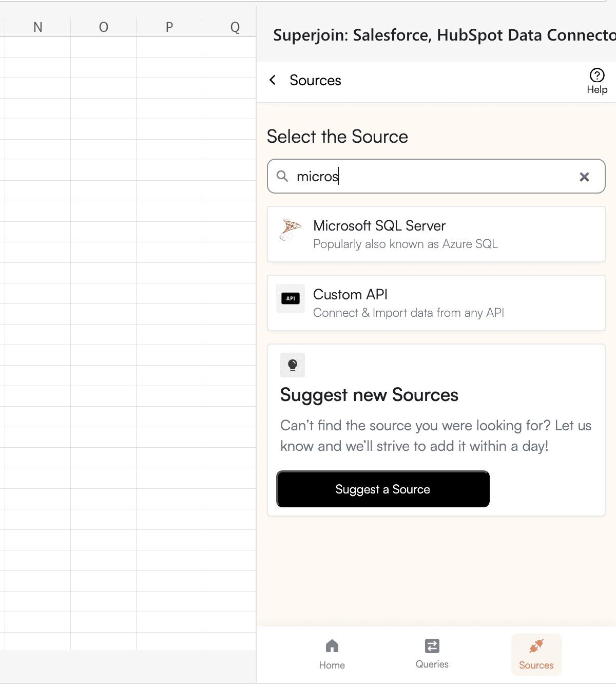Clear the search field with the X
This screenshot has height=686, width=616.
coord(584,177)
